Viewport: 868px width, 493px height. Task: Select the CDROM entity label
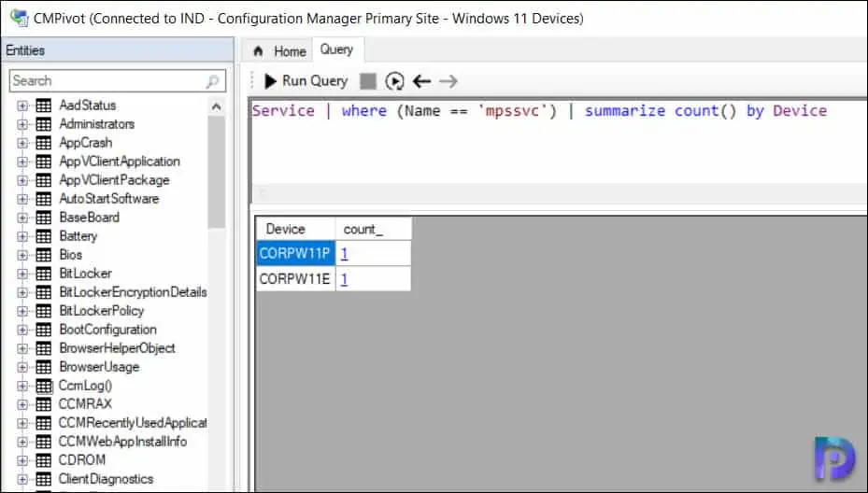pyautogui.click(x=82, y=459)
